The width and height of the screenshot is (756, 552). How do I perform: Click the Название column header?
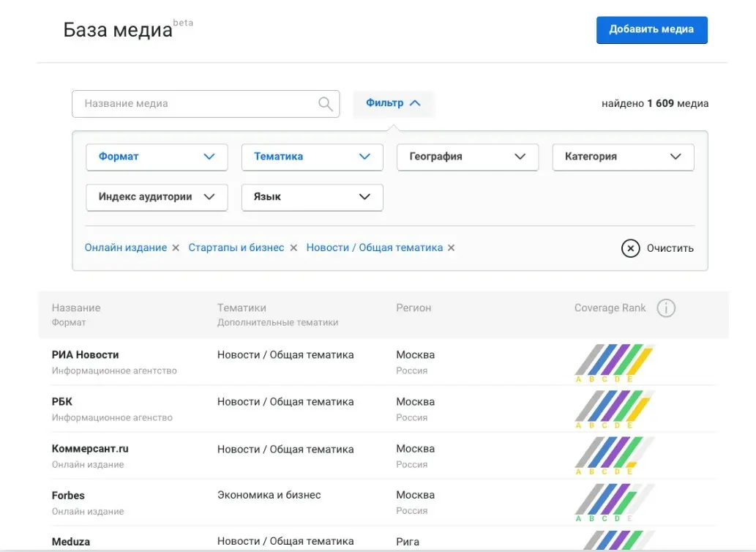coord(76,307)
